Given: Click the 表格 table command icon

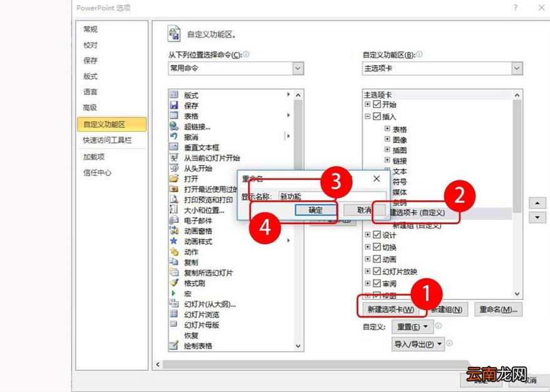Looking at the screenshot, I should [x=174, y=115].
